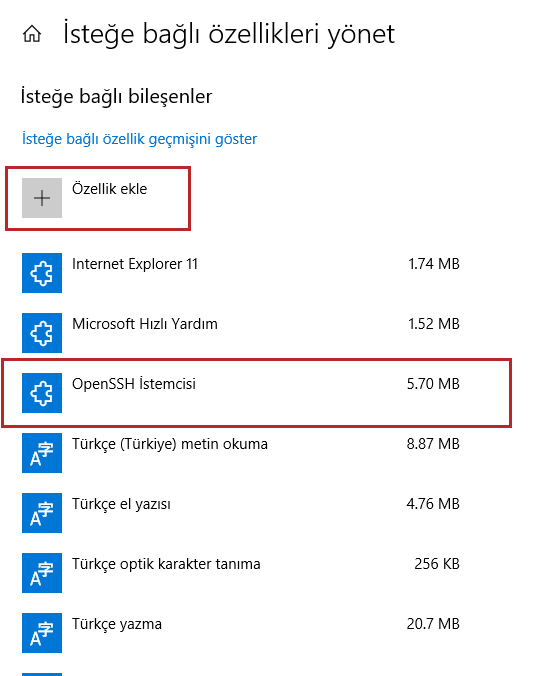Click Türkçe optik karakter tanıma icon
The height and width of the screenshot is (676, 556).
click(x=42, y=573)
